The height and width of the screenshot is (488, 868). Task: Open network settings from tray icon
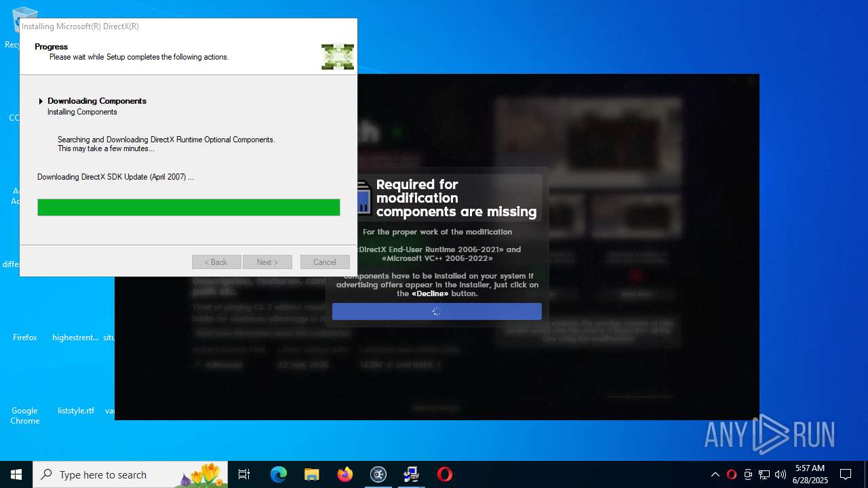tap(764, 474)
